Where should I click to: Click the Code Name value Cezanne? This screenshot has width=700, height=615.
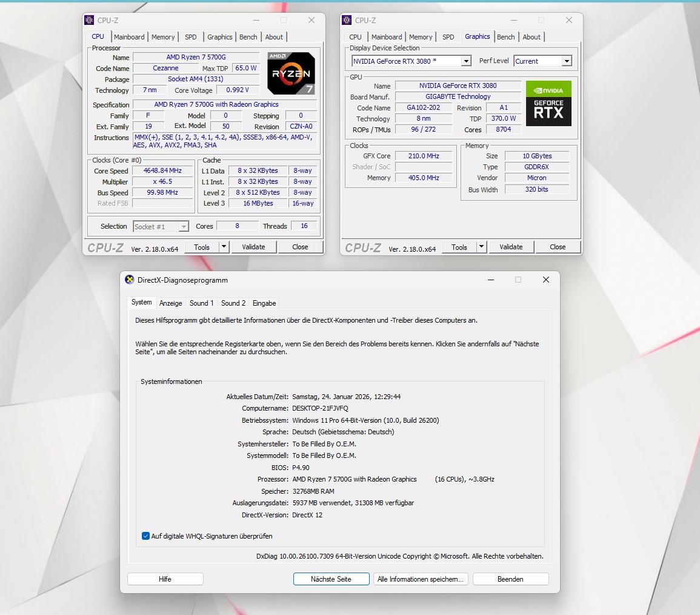coord(165,68)
